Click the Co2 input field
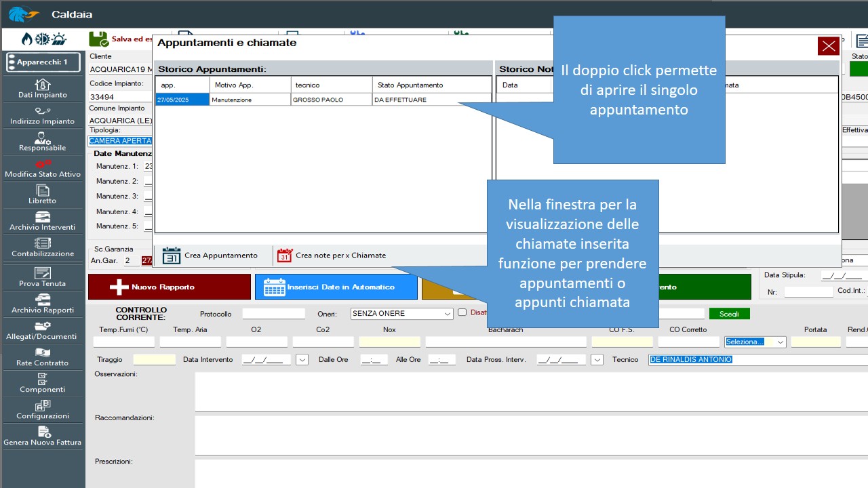This screenshot has height=488, width=868. pyautogui.click(x=323, y=342)
